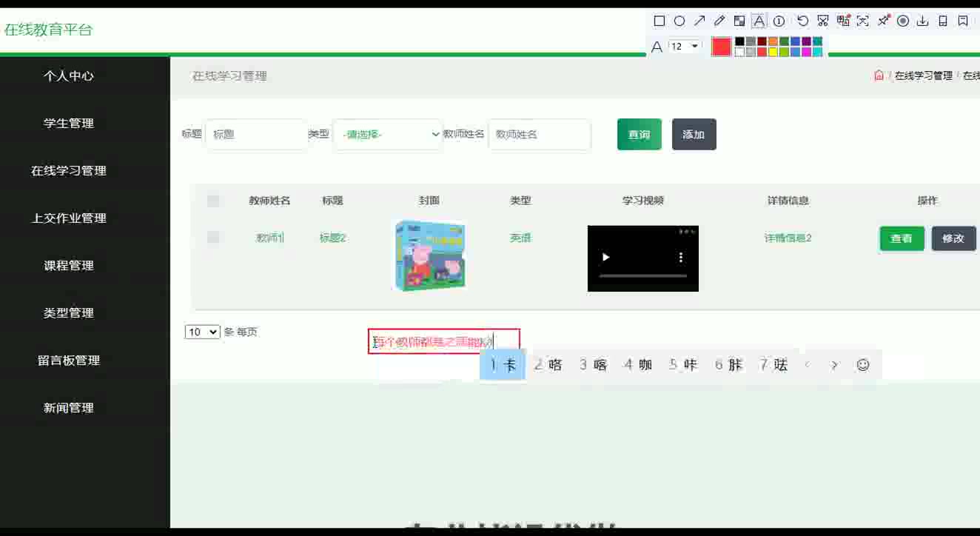Save screenshot with the download icon

[922, 21]
